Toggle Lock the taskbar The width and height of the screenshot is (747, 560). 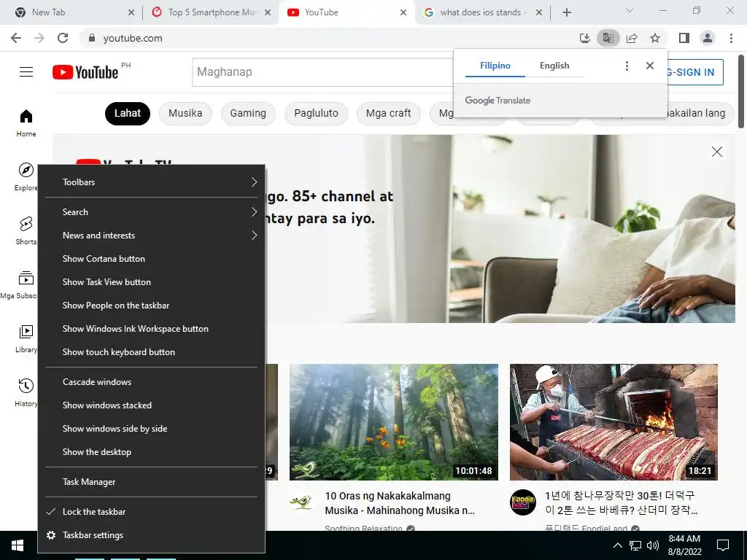(x=152, y=512)
